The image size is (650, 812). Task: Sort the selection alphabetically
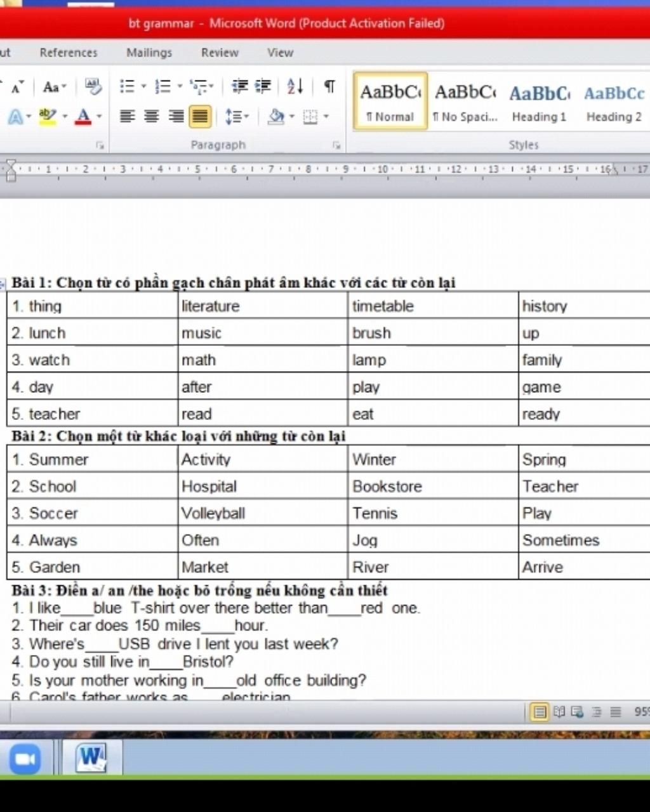[295, 86]
